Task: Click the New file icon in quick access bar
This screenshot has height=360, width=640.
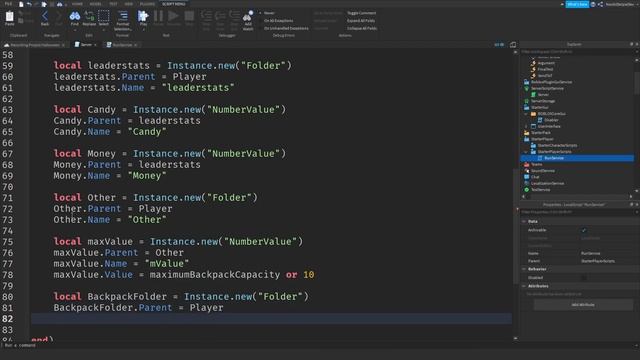Action: point(21,4)
